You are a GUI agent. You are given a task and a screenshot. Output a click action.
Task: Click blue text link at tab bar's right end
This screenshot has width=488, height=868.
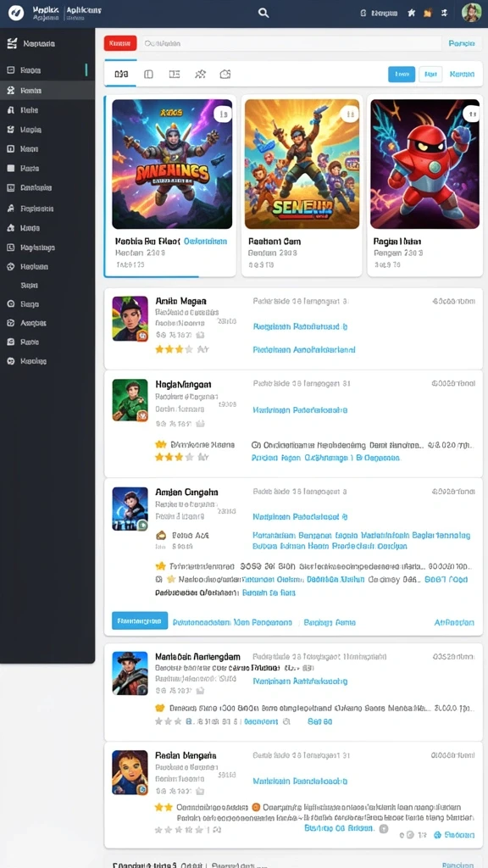click(462, 75)
